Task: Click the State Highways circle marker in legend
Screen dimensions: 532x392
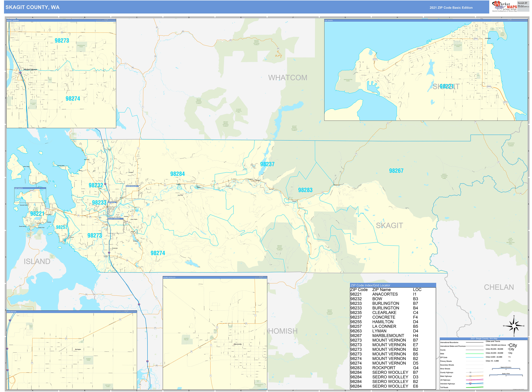Action: (x=470, y=376)
